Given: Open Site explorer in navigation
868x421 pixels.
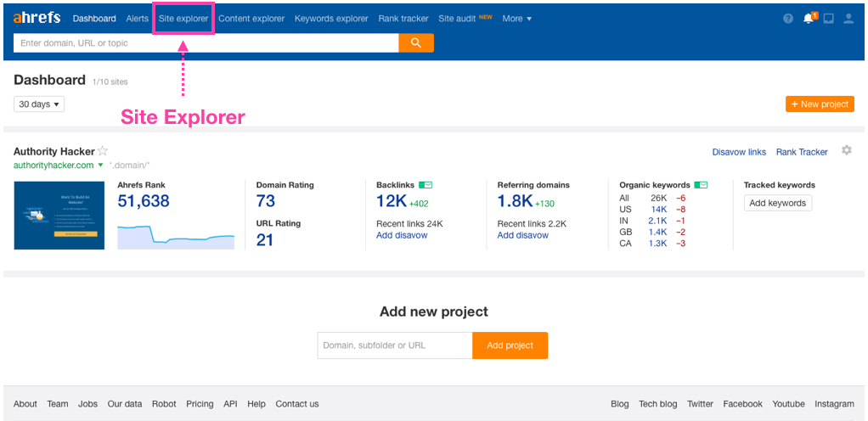Looking at the screenshot, I should coord(183,19).
